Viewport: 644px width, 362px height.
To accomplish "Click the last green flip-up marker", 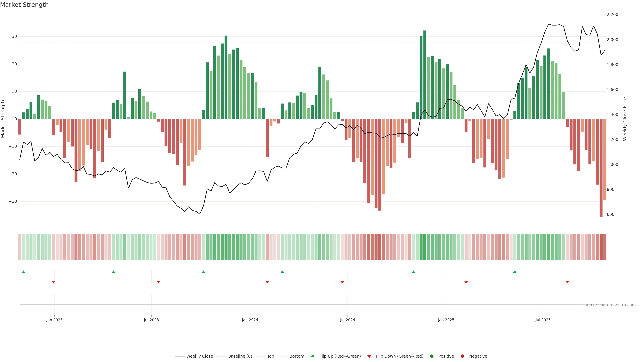I will pos(515,272).
